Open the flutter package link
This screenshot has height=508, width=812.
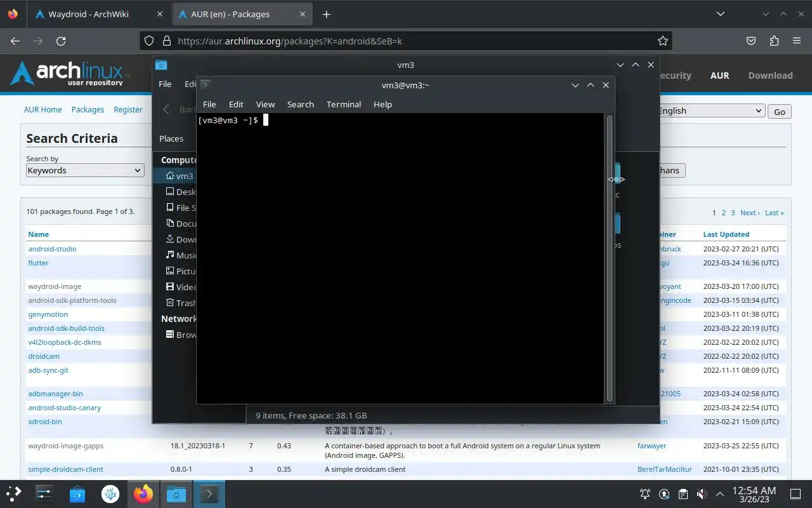pos(38,263)
